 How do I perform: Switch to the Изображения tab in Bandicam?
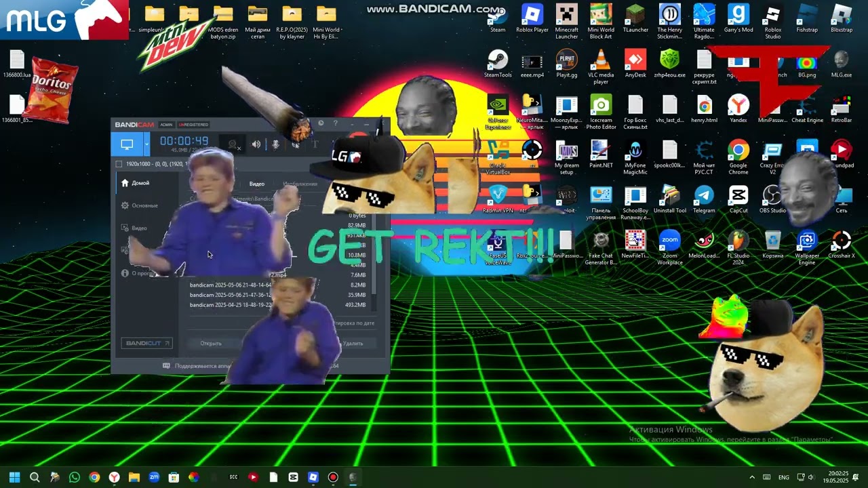click(300, 184)
